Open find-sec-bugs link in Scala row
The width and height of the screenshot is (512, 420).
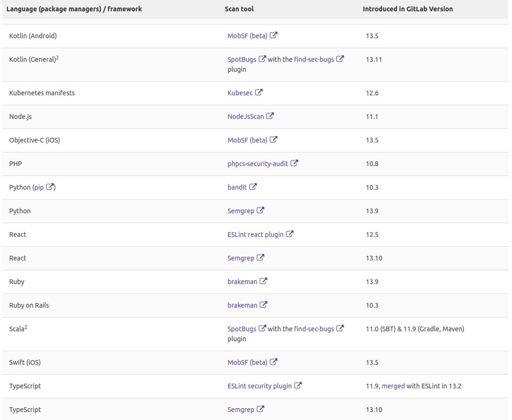[314, 329]
